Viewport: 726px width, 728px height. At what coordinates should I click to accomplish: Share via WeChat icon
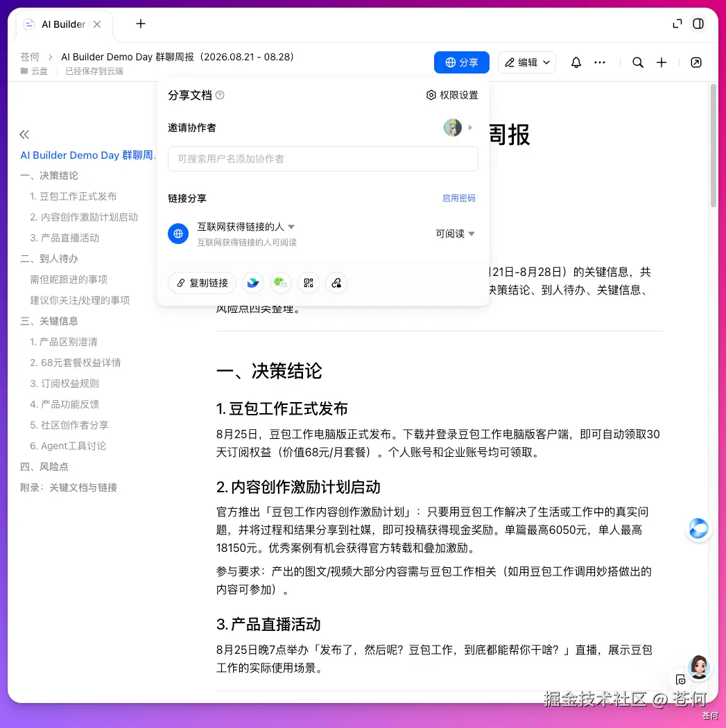[x=280, y=283]
